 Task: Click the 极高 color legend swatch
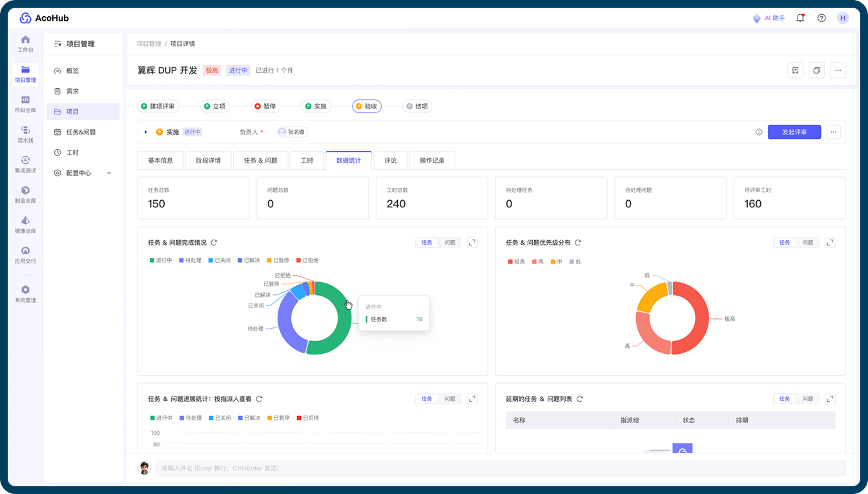tap(510, 262)
